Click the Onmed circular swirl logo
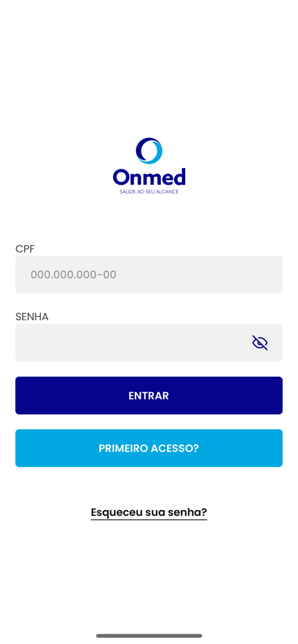 (149, 151)
